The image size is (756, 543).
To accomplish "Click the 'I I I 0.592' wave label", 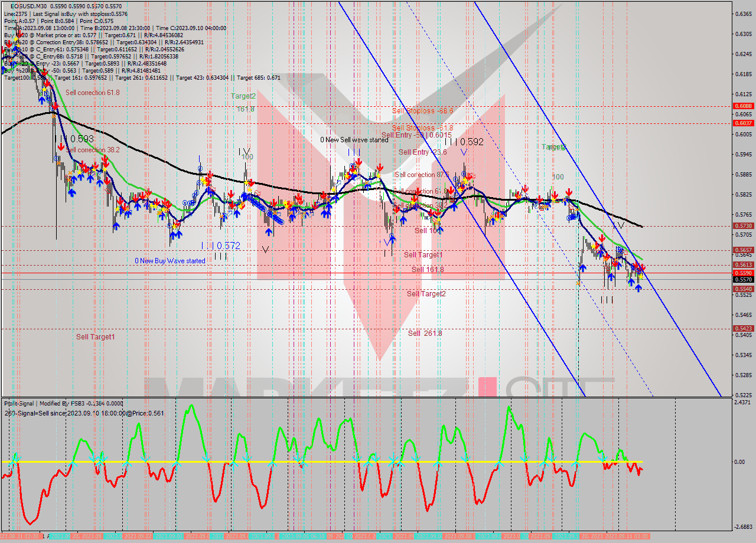I will (464, 142).
